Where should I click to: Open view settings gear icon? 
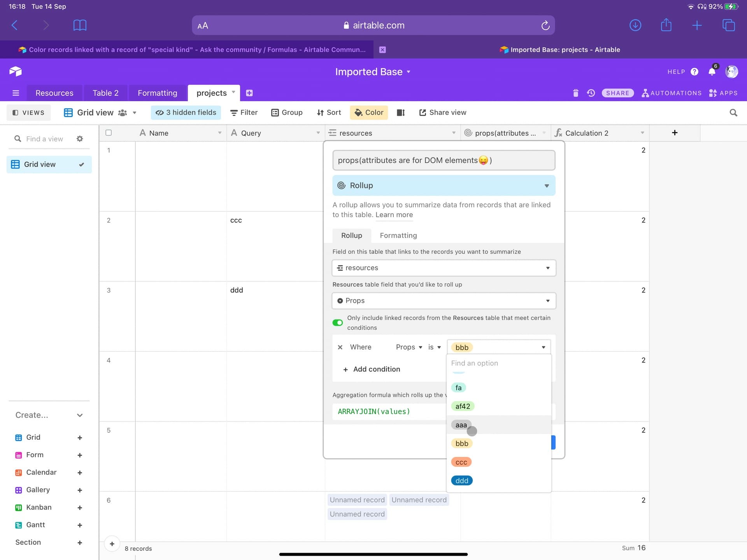(x=80, y=139)
